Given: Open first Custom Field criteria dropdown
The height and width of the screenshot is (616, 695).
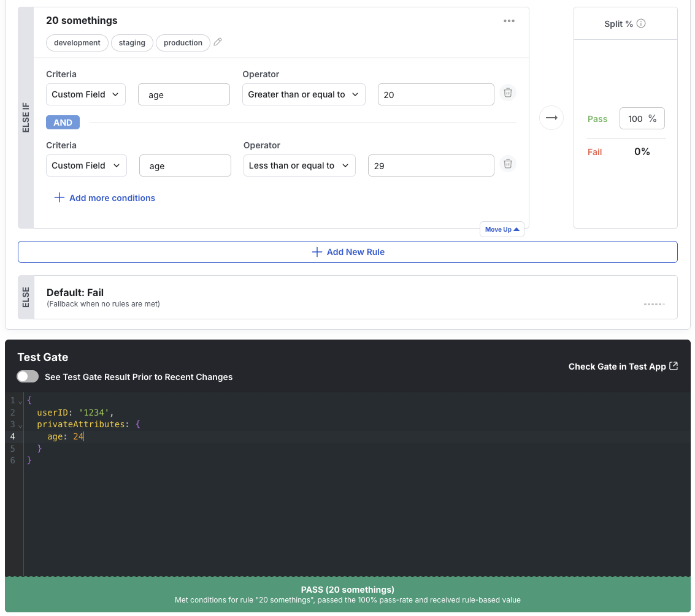Looking at the screenshot, I should tap(86, 94).
